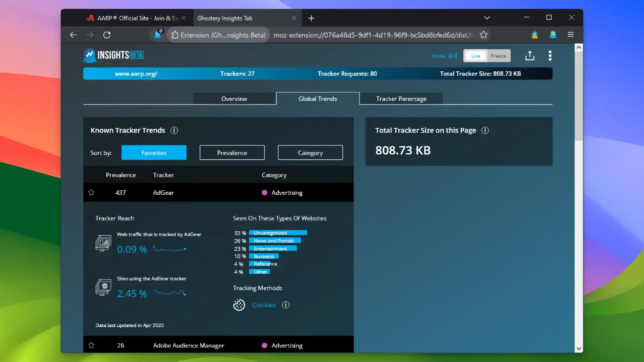This screenshot has height=362, width=644.
Task: Open the Firefox application menu
Action: click(570, 35)
